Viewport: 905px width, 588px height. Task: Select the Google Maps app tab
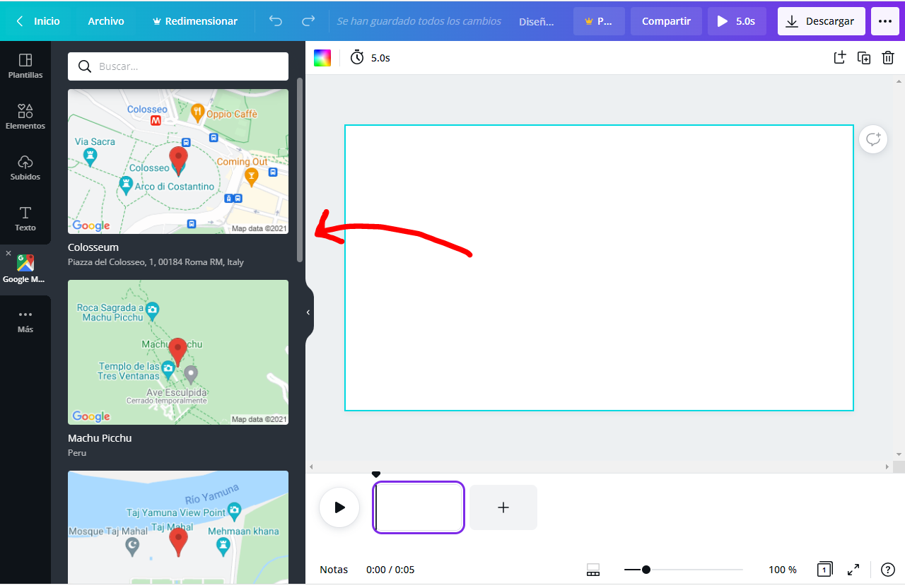click(25, 269)
